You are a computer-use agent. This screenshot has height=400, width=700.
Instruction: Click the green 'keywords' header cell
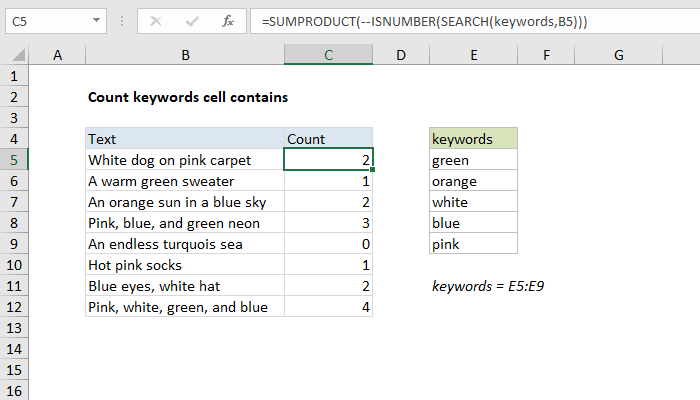[473, 139]
